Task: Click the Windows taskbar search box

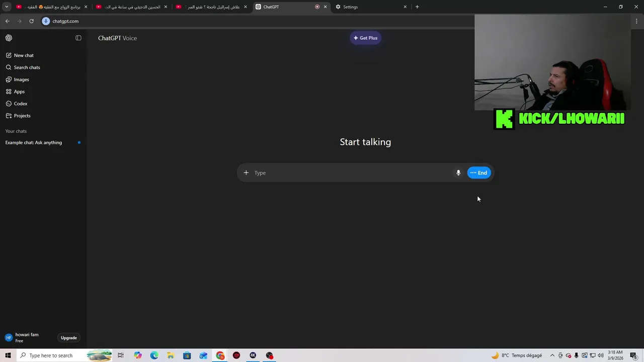Action: (64, 355)
